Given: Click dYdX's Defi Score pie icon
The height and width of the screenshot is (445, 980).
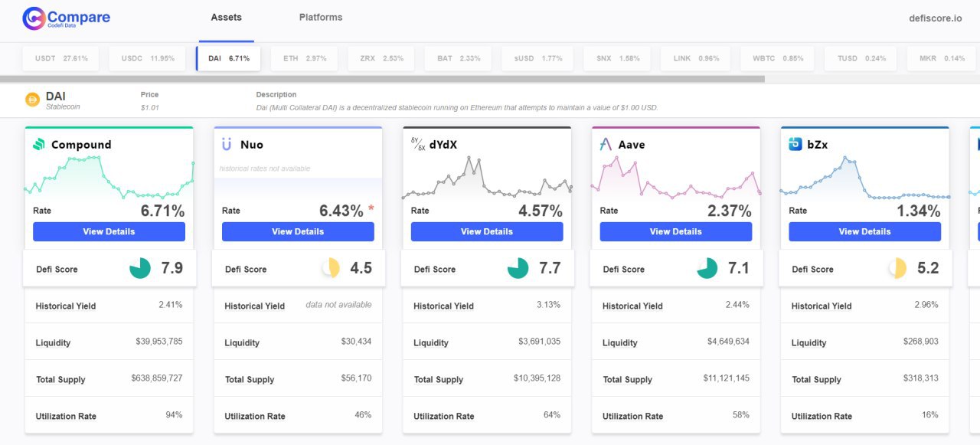Looking at the screenshot, I should pyautogui.click(x=518, y=268).
